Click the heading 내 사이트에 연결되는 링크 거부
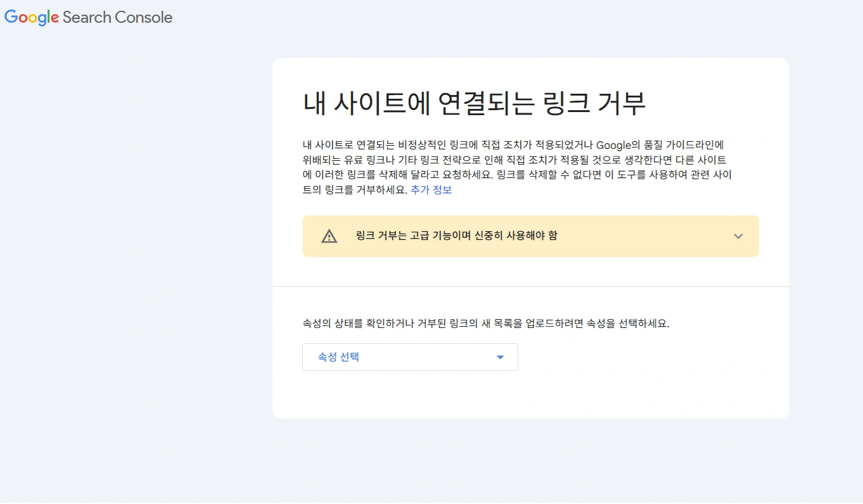The height and width of the screenshot is (504, 863). coord(474,104)
